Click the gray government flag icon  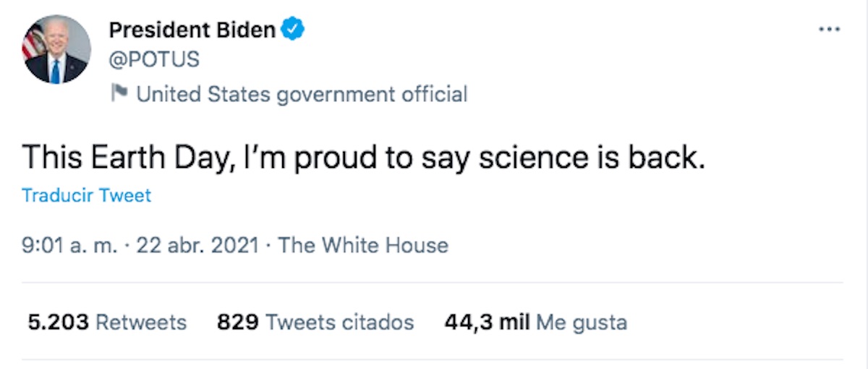click(x=118, y=93)
